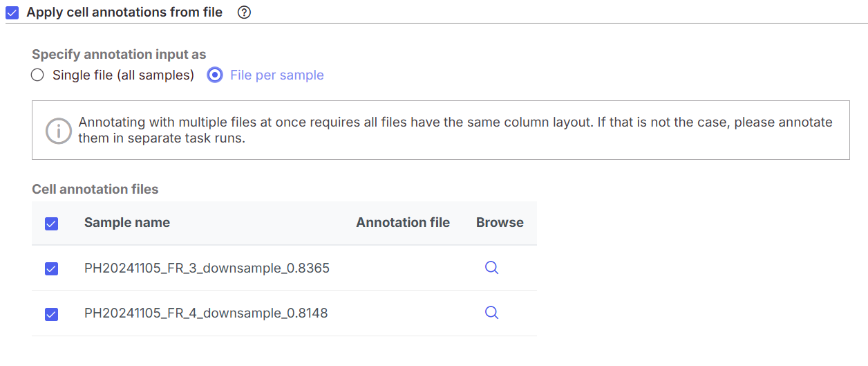Toggle the select-all samples header checkbox
868x366 pixels.
[51, 223]
